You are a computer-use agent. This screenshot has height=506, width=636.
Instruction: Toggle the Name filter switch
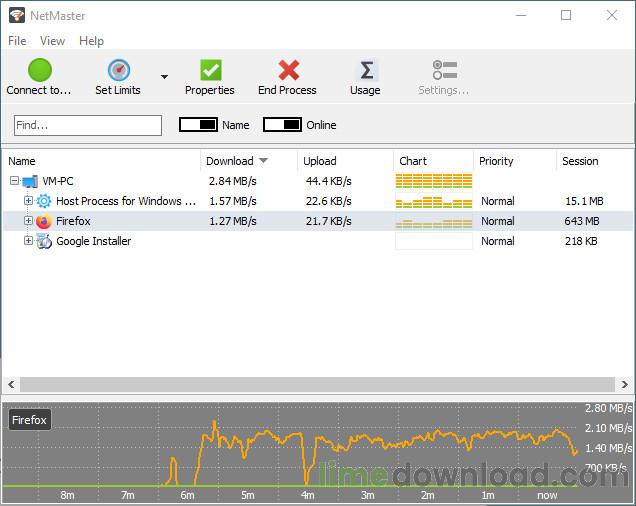click(198, 125)
